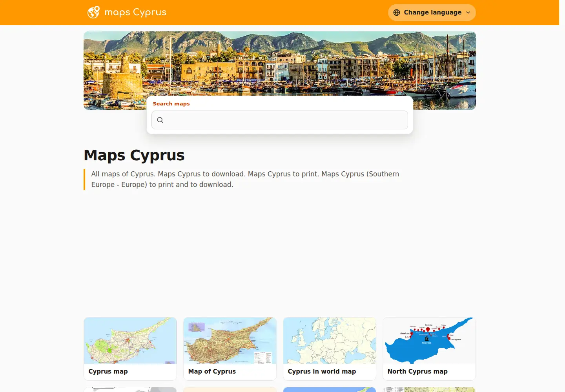This screenshot has width=565, height=392.
Task: Click the "All maps of Cyprus" description text
Action: pos(245,179)
